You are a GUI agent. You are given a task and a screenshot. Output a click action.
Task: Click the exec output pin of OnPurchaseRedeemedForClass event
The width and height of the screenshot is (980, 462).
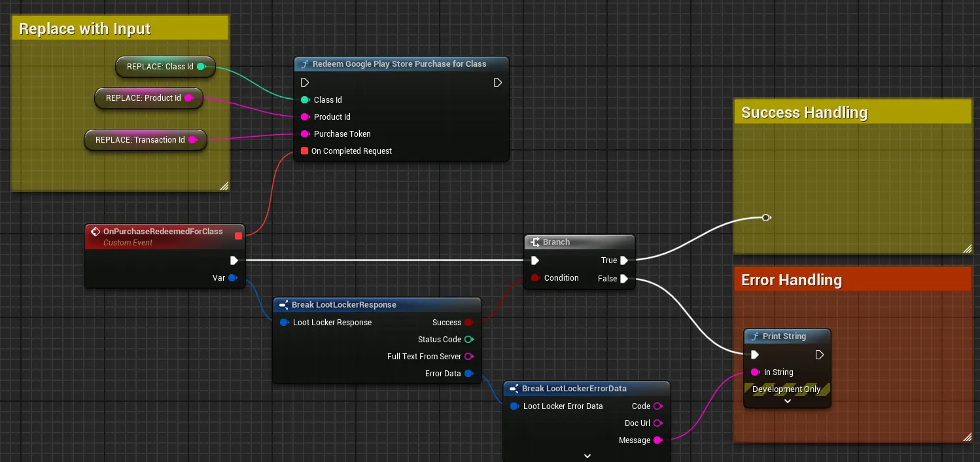[234, 260]
